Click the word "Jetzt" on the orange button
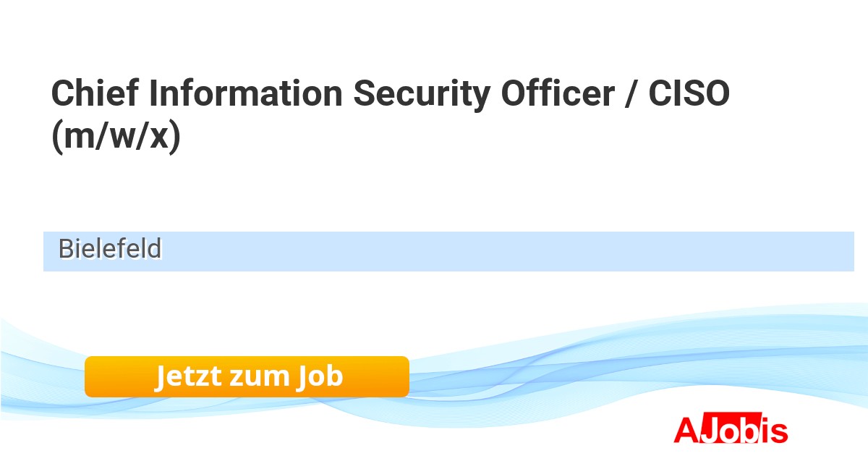Image resolution: width=868 pixels, height=456 pixels. click(x=187, y=376)
